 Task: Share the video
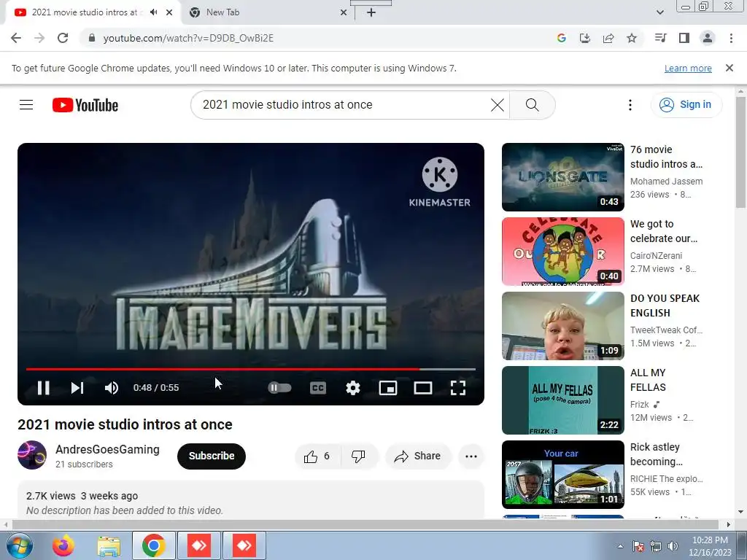(x=417, y=456)
